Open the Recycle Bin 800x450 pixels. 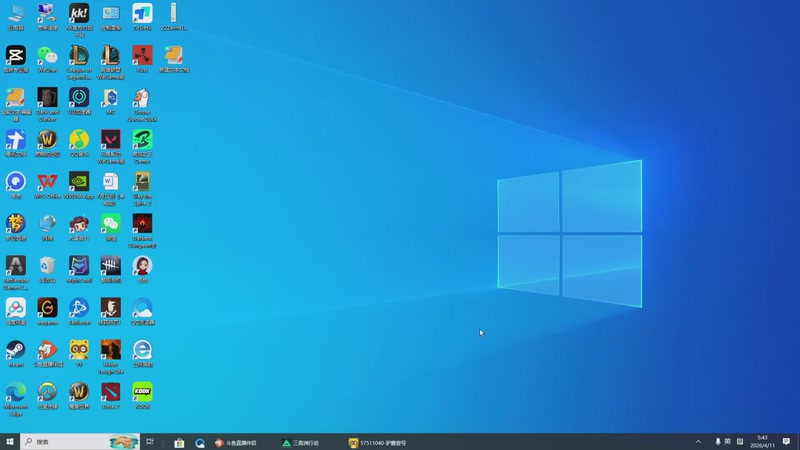coord(47,270)
